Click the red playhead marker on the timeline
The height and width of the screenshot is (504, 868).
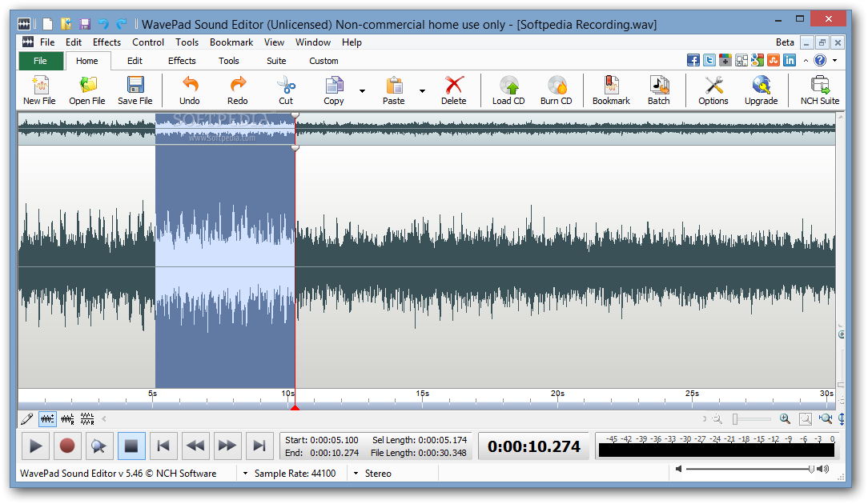click(x=295, y=408)
